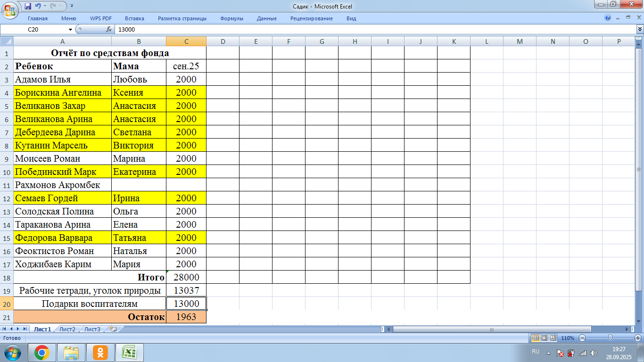Open Customize Quick Access Toolbar dropdown

point(72,6)
